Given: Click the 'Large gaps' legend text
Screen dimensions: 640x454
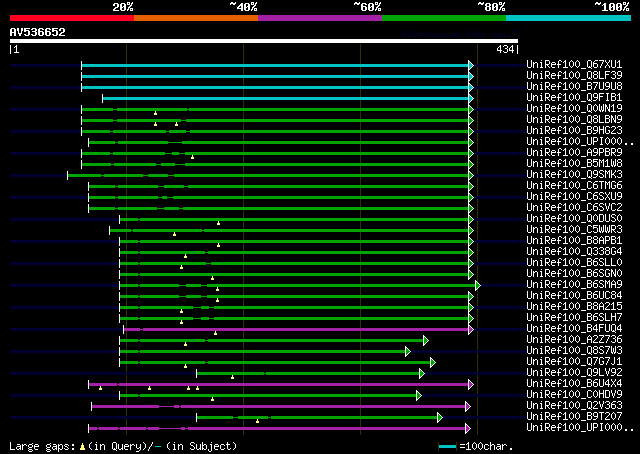Looking at the screenshot, I should (x=42, y=446).
